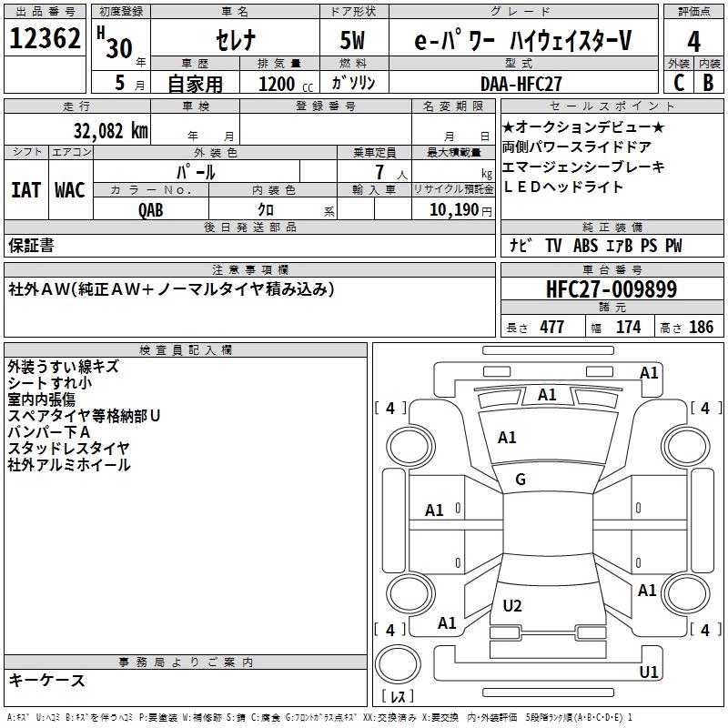The height and width of the screenshot is (728, 728).
Task: Click the A1 scratch mark beside front bumper
Action: [649, 373]
